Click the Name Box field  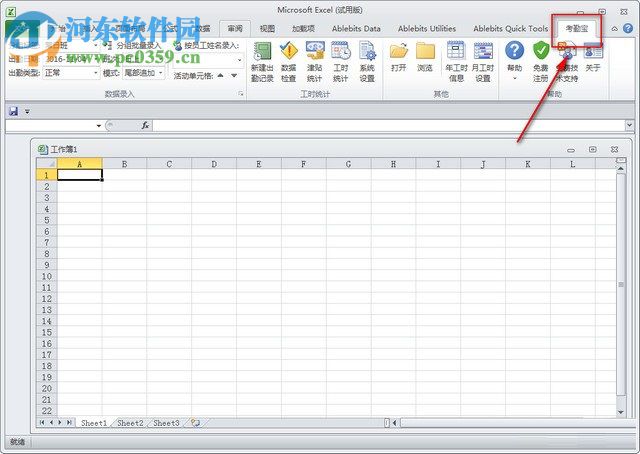[x=50, y=125]
